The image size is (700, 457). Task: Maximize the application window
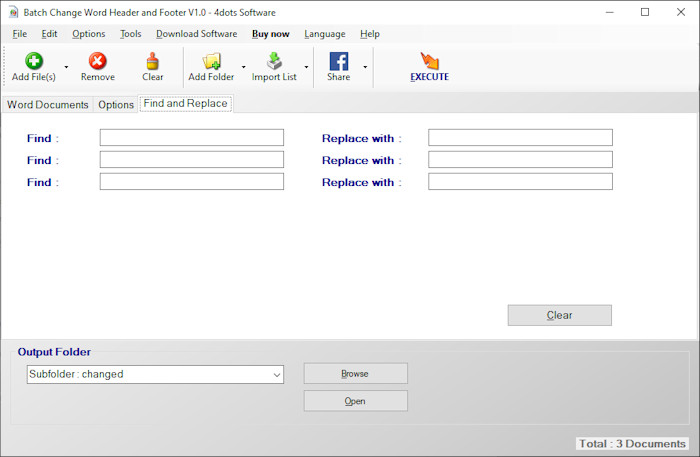645,12
